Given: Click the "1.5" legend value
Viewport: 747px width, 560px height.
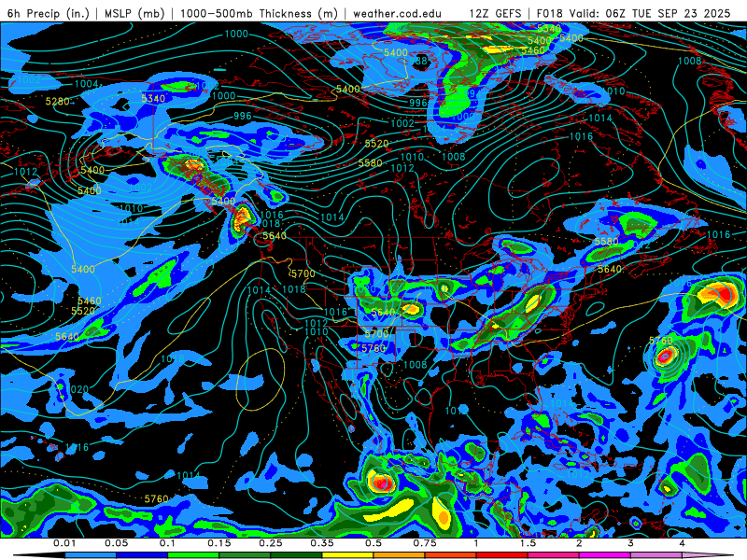Looking at the screenshot, I should pos(528,543).
